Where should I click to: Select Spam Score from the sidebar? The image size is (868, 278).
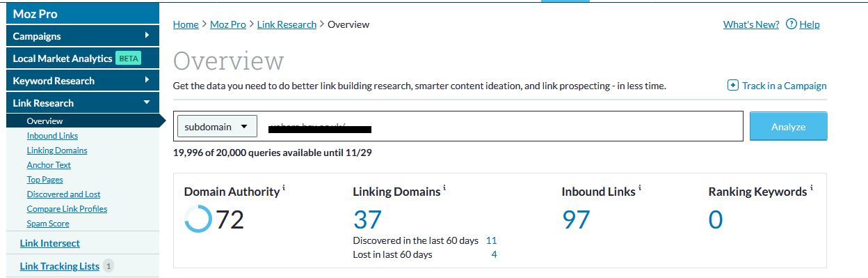click(x=48, y=224)
